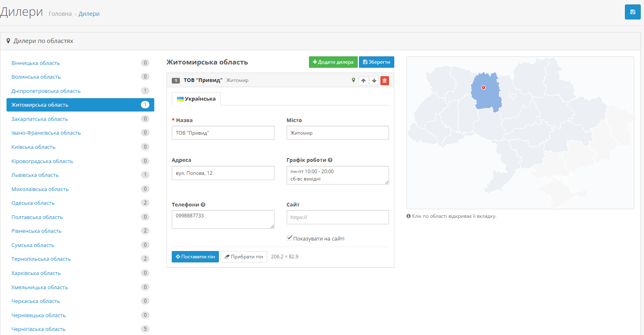
Task: Click the save disk icon at top right
Action: point(633,12)
